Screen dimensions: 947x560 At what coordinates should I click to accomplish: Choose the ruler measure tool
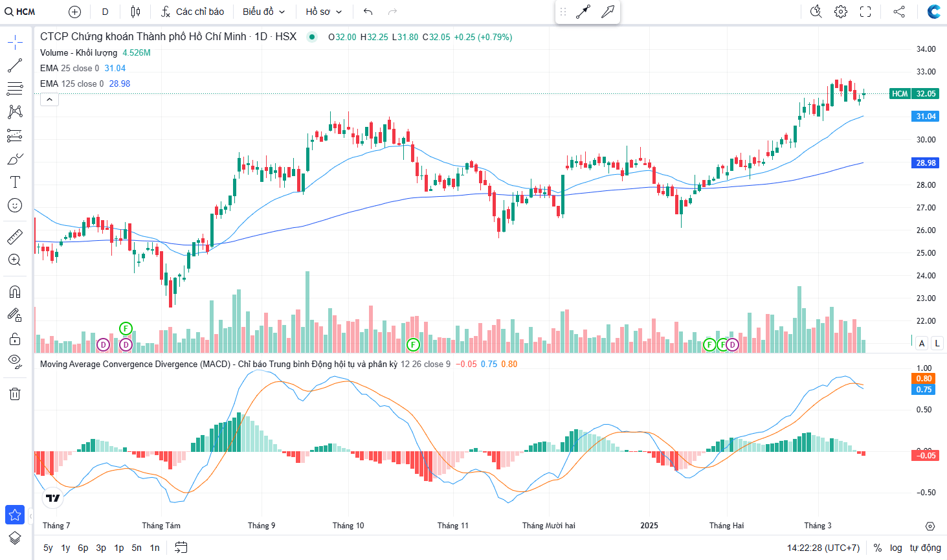pos(15,238)
